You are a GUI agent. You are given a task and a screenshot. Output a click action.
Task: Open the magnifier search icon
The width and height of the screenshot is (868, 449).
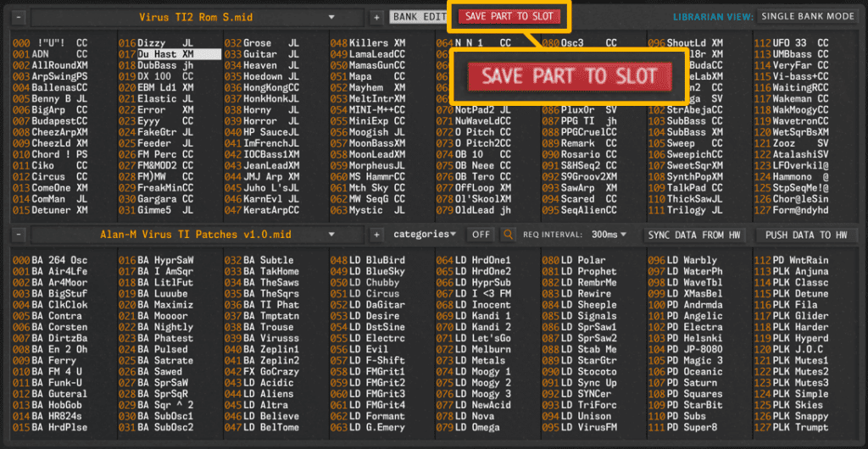pyautogui.click(x=508, y=235)
